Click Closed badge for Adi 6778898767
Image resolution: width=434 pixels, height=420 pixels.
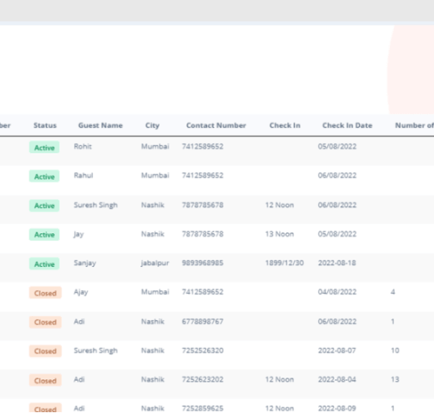click(45, 322)
